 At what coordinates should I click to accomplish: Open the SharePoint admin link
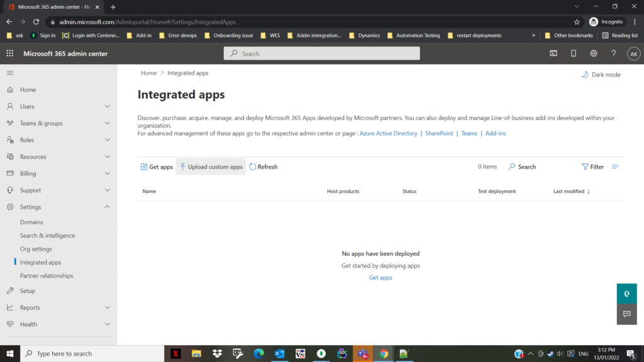(x=439, y=133)
